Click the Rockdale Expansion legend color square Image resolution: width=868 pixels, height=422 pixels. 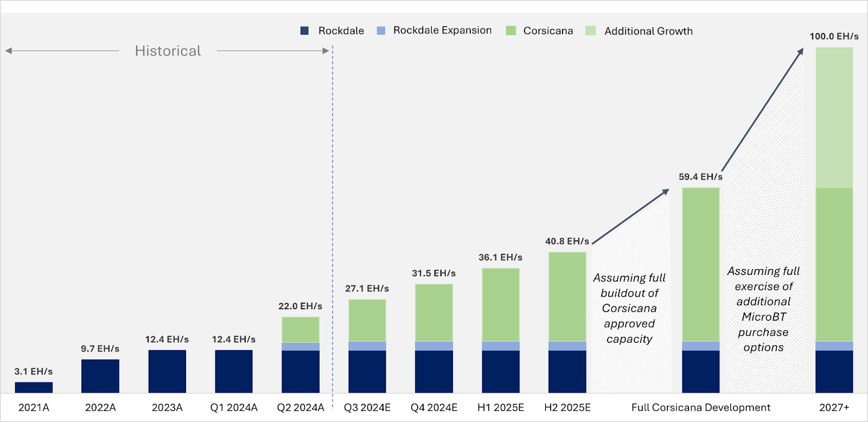click(381, 31)
